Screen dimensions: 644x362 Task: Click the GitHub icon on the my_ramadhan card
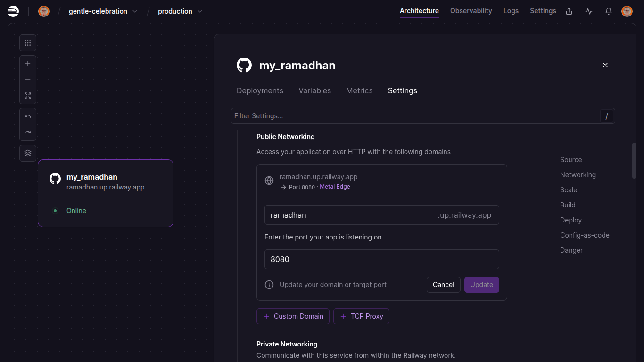pos(55,179)
